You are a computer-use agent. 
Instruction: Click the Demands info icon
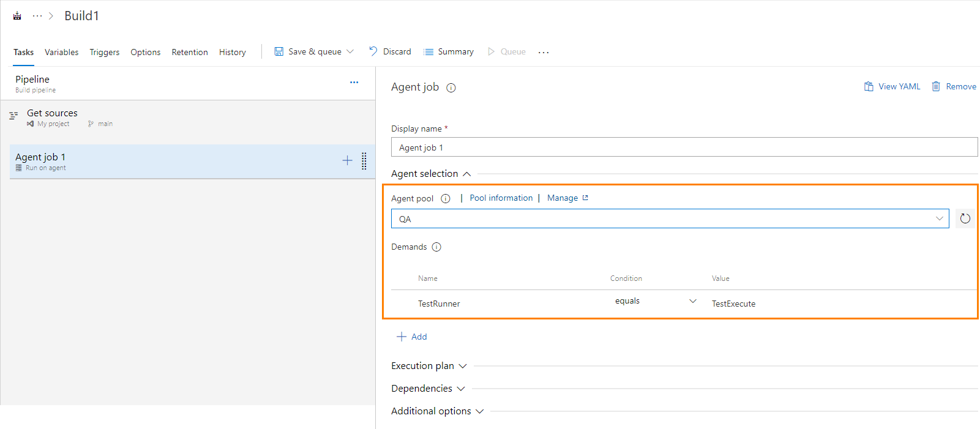point(436,247)
